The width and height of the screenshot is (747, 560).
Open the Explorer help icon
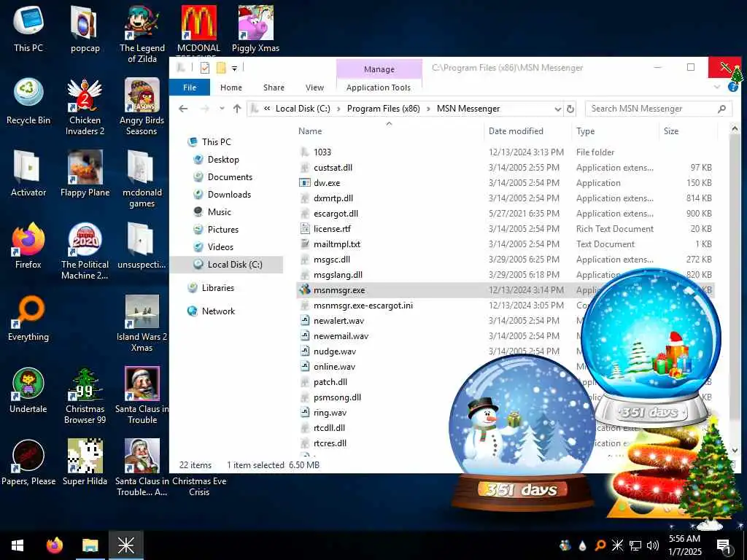[732, 87]
